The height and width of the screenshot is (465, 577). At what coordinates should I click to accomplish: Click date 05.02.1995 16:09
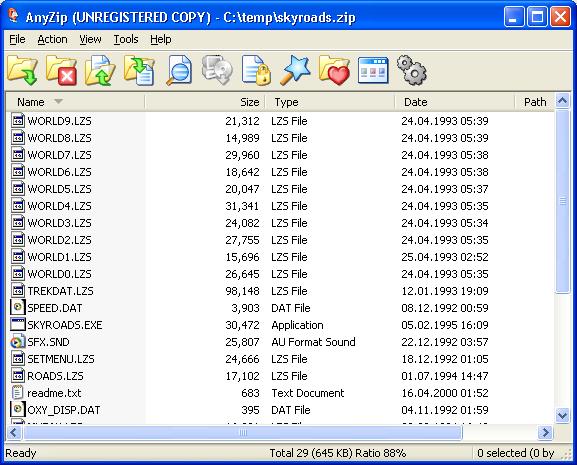445,325
